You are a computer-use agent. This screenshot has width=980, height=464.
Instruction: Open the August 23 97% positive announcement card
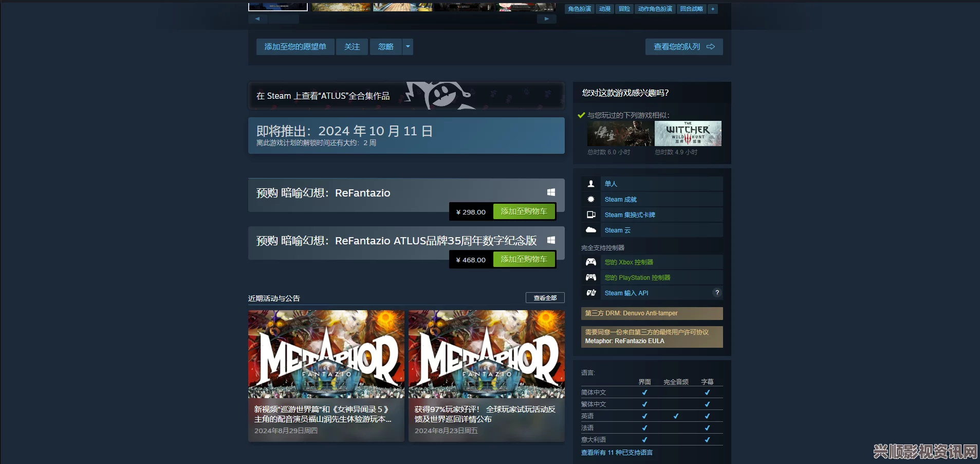487,376
